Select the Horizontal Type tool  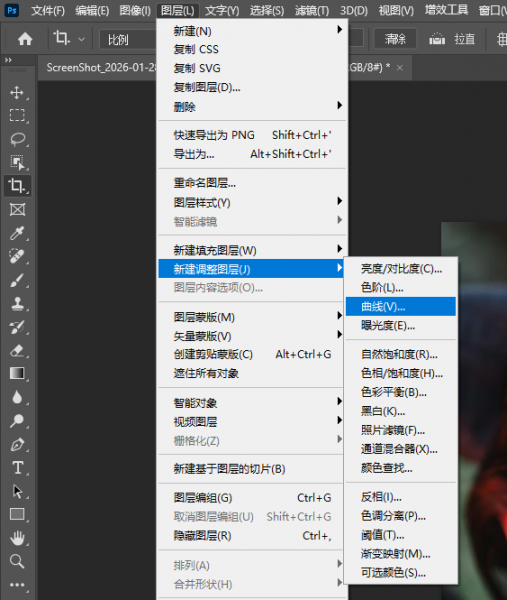tap(17, 468)
